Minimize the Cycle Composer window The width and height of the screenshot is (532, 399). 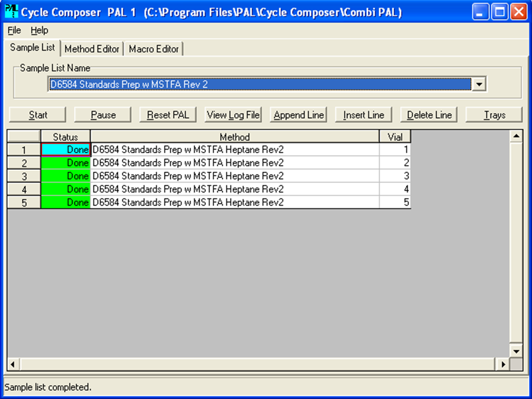click(x=481, y=12)
